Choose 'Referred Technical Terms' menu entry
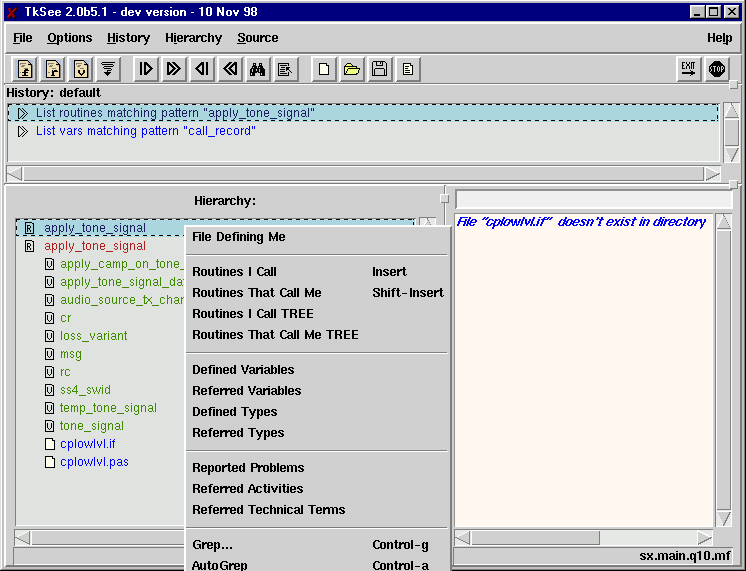Viewport: 746px width, 571px height. (317, 510)
